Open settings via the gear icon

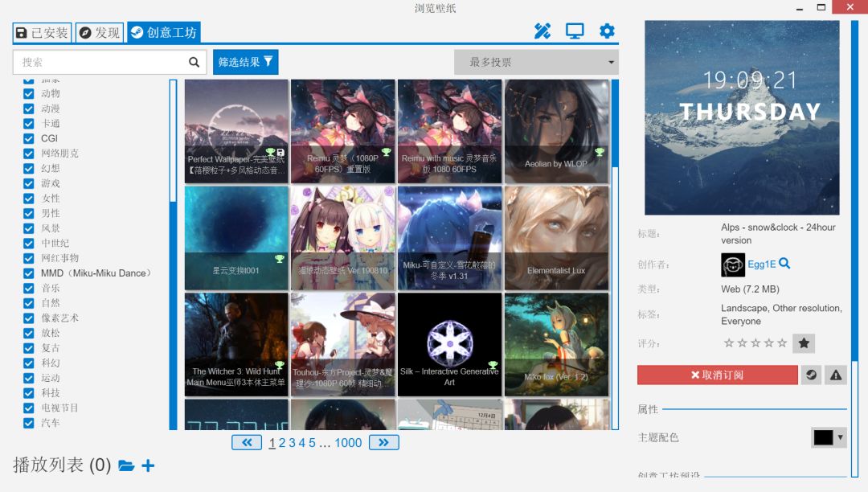[x=607, y=31]
